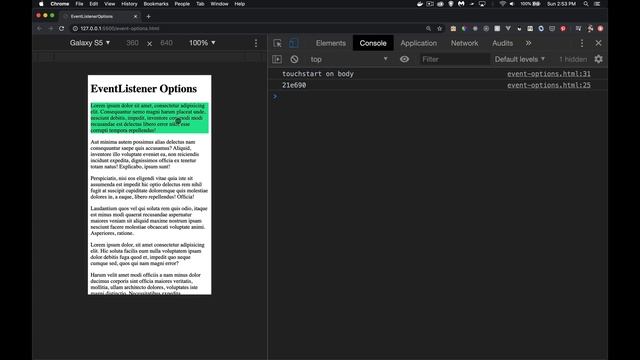
Task: Open event-options.html:31 source link
Action: click(549, 74)
